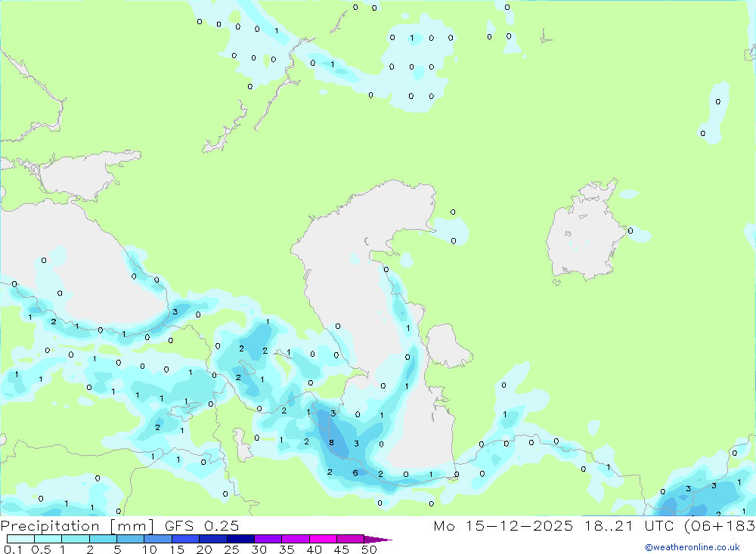Select the 0.5–1 mm legend color swatch
Image resolution: width=756 pixels, height=554 pixels.
pyautogui.click(x=48, y=539)
